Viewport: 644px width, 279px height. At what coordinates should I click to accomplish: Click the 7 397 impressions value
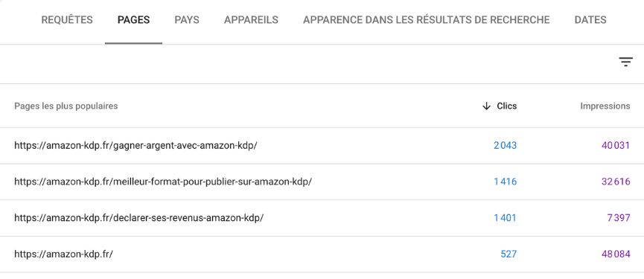tap(619, 218)
